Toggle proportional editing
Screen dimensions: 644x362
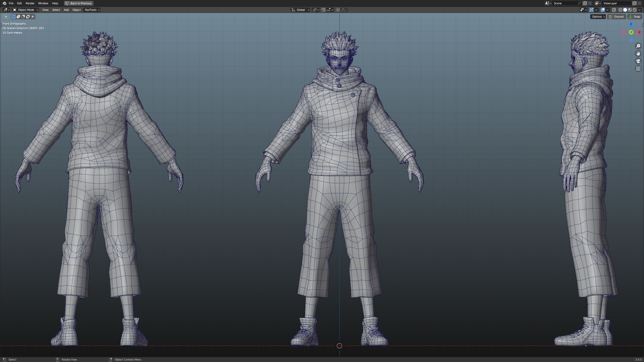[338, 10]
